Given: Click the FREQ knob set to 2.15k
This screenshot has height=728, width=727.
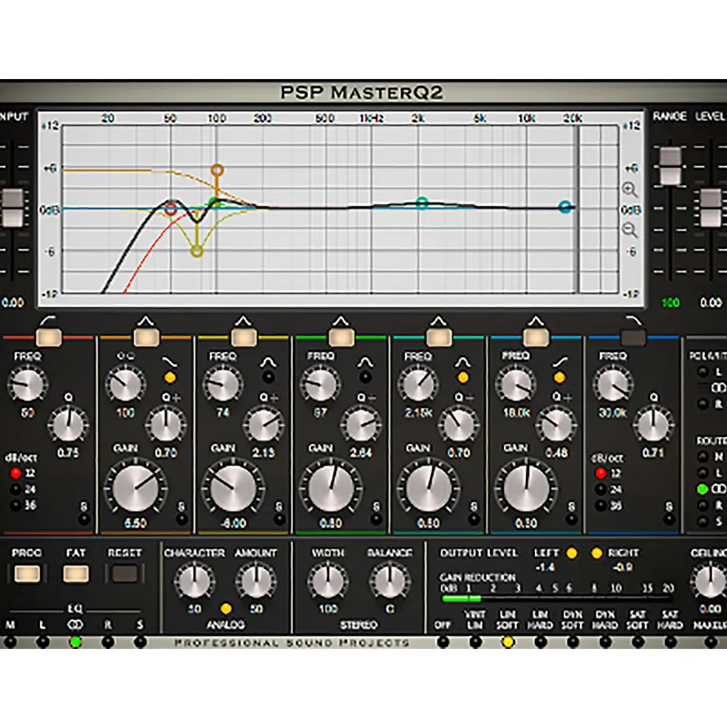Looking at the screenshot, I should pyautogui.click(x=418, y=384).
